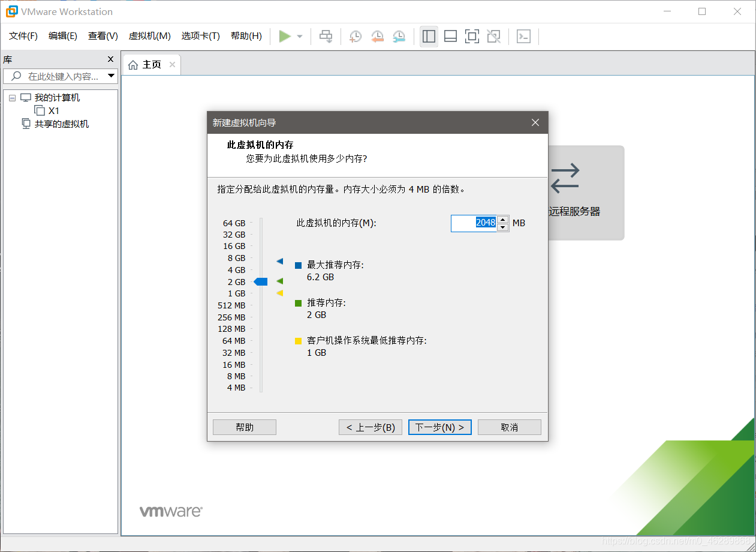Click the blue maximum recommended memory marker
The width and height of the screenshot is (756, 552).
[x=279, y=262]
